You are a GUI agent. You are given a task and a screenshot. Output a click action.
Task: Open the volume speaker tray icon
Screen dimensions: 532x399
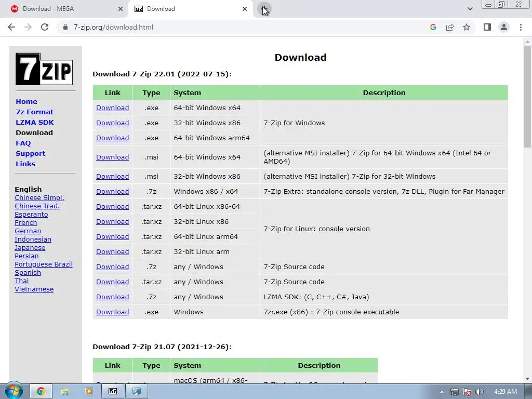click(480, 392)
